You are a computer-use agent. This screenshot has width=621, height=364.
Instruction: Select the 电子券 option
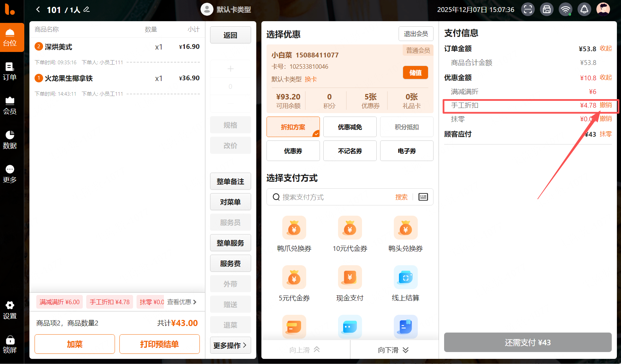[x=407, y=151]
